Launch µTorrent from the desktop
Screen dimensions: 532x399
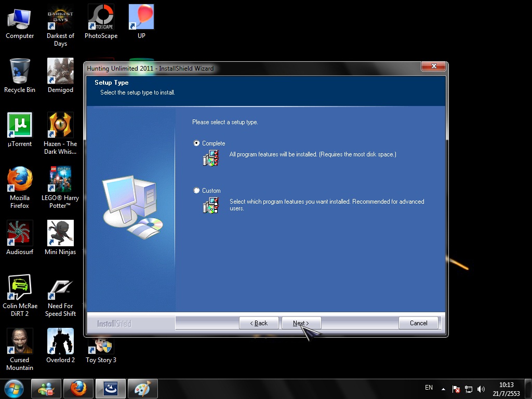(x=20, y=129)
